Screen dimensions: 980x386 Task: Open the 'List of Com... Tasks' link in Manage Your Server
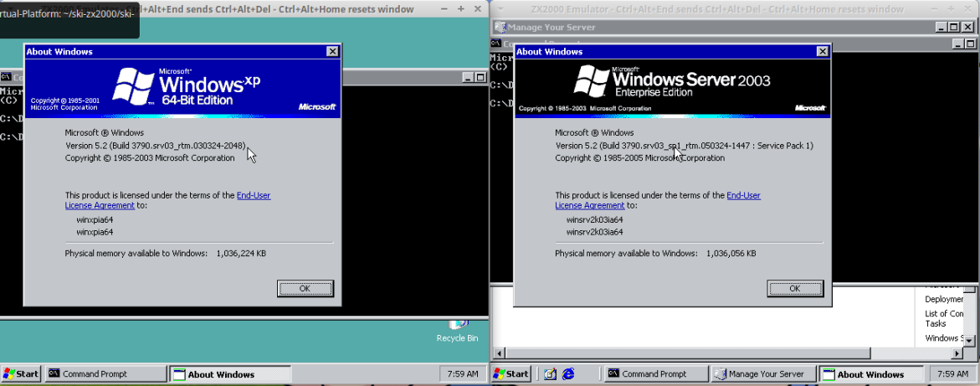click(x=943, y=318)
